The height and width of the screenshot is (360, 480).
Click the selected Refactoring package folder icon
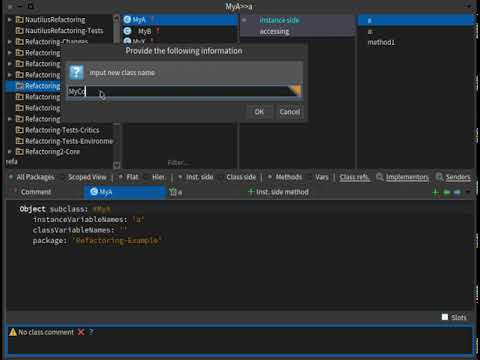click(x=20, y=86)
